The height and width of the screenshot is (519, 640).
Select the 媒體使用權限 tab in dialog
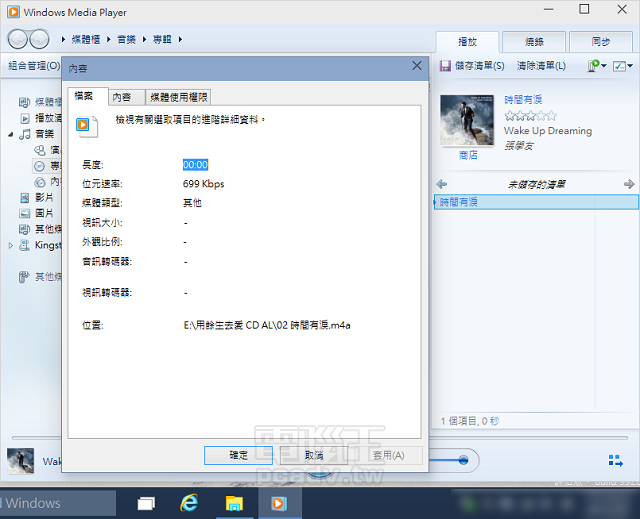[x=178, y=97]
